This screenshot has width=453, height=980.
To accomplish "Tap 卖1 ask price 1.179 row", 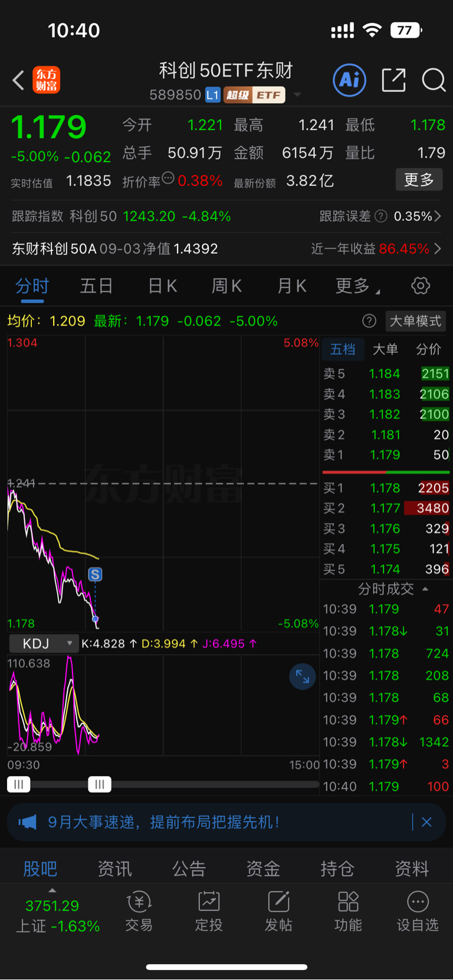I will tap(386, 455).
